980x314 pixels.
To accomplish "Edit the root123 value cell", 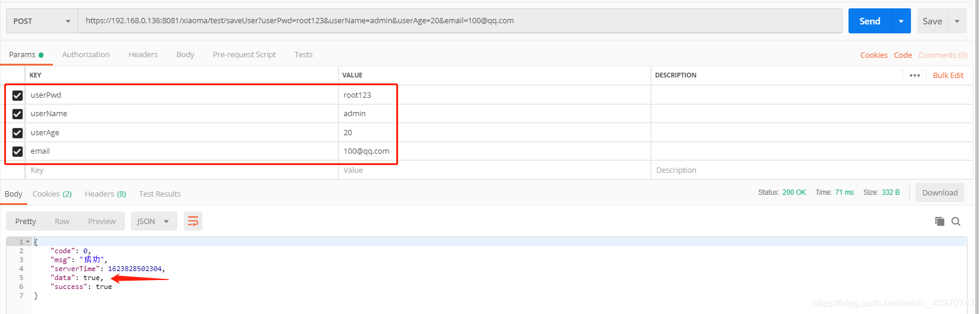I will 494,95.
